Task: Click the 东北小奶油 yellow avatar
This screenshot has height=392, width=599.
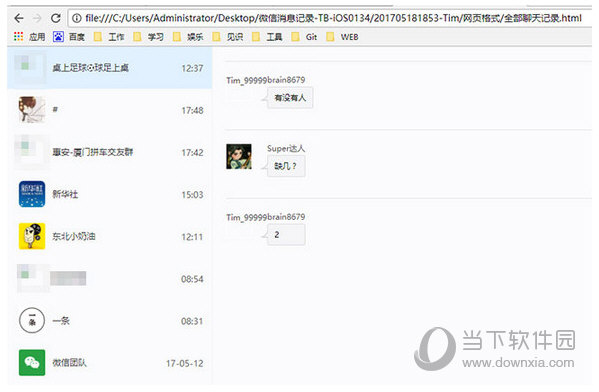Action: 32,236
